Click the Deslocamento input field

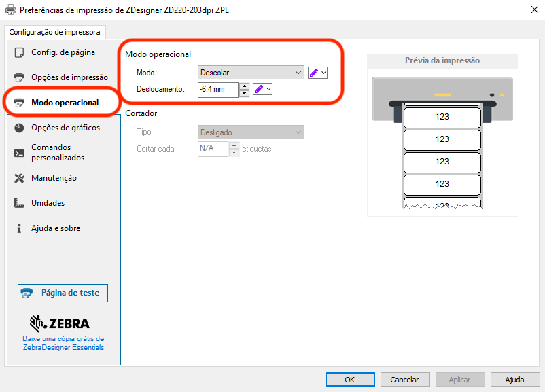tap(217, 89)
